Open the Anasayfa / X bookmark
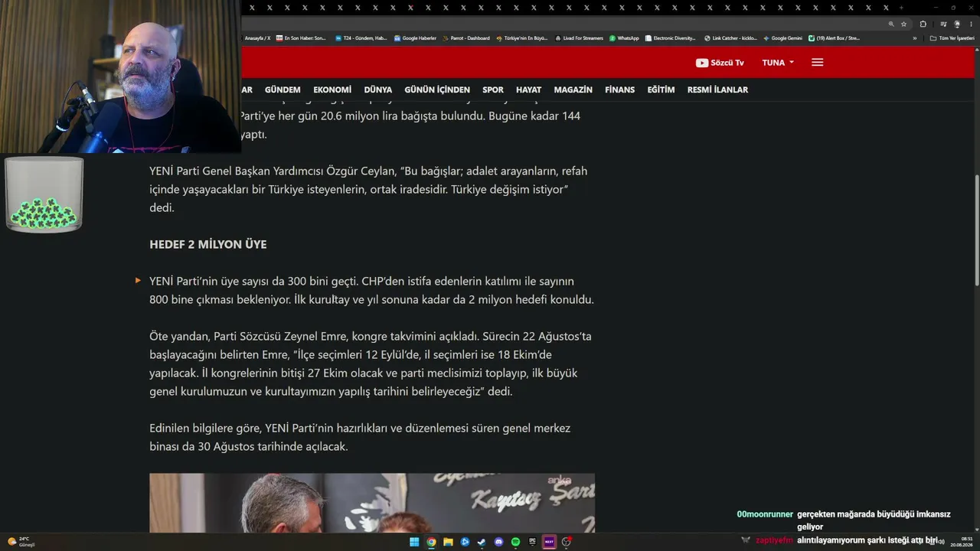The image size is (980, 551). [x=257, y=38]
